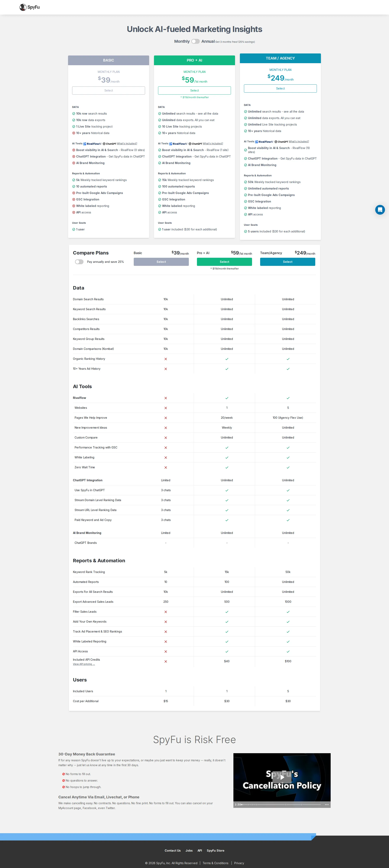Click the ChatGPT logo in the Pro + AI card
Image resolution: width=389 pixels, height=868 pixels.
195,144
